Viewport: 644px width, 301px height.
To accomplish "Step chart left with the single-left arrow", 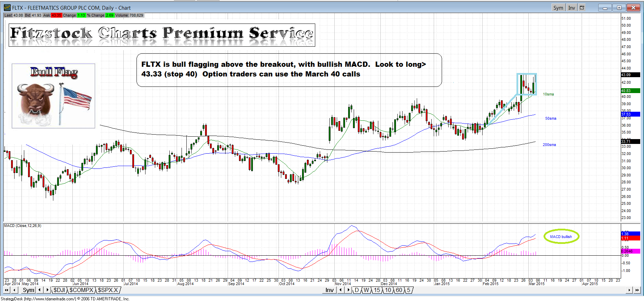I will (x=15, y=290).
